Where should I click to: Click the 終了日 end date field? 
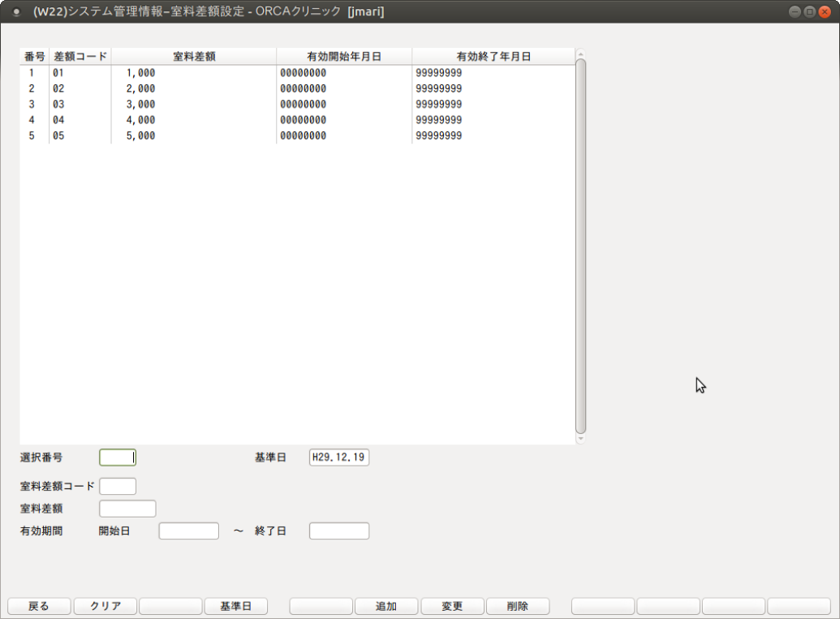click(x=338, y=531)
